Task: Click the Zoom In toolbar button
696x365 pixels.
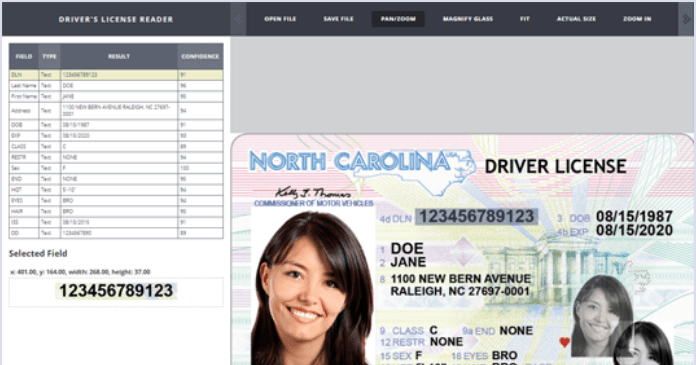Action: click(637, 19)
